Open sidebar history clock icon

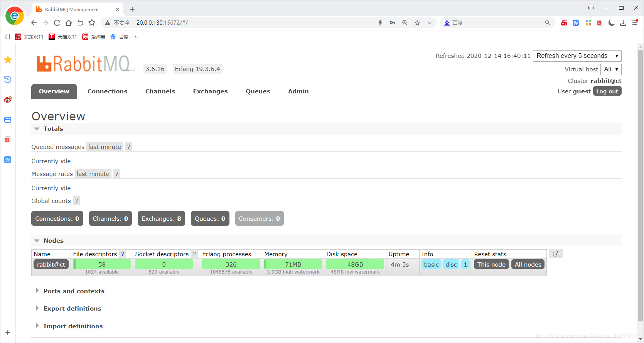coord(8,79)
